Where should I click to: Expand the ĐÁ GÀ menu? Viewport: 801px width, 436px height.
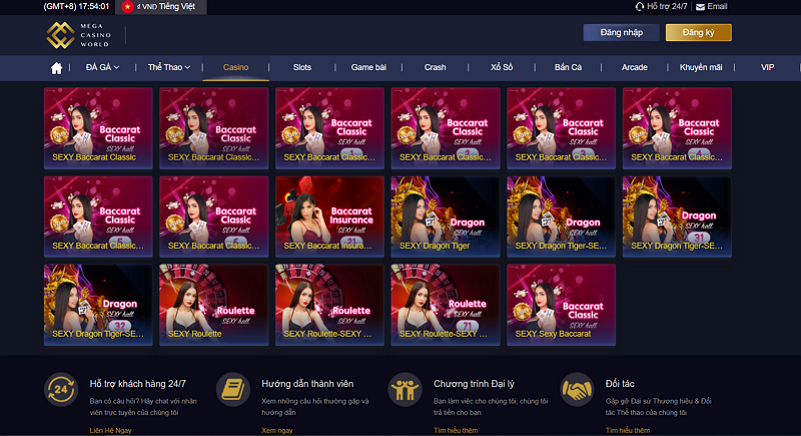pyautogui.click(x=103, y=67)
